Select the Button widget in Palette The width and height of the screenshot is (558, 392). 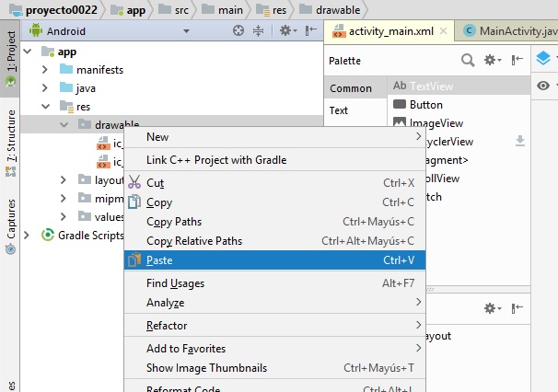tap(425, 105)
